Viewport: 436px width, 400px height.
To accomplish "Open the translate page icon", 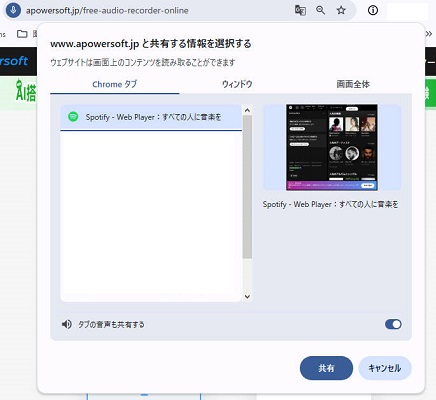I will (300, 10).
